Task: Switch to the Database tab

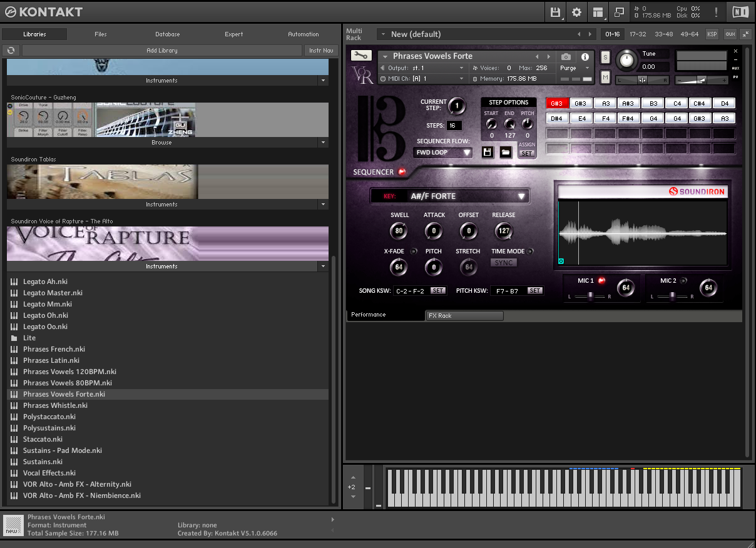Action: click(168, 34)
